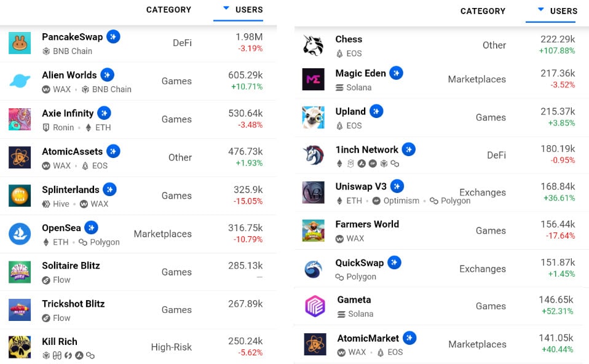Click the Trickshot Blitz thumbnail
Screen dimensions: 589x364
[x=20, y=310]
